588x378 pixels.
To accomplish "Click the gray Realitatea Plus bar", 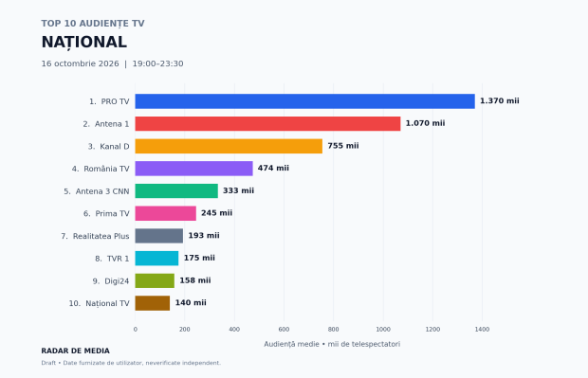I will pyautogui.click(x=159, y=236).
